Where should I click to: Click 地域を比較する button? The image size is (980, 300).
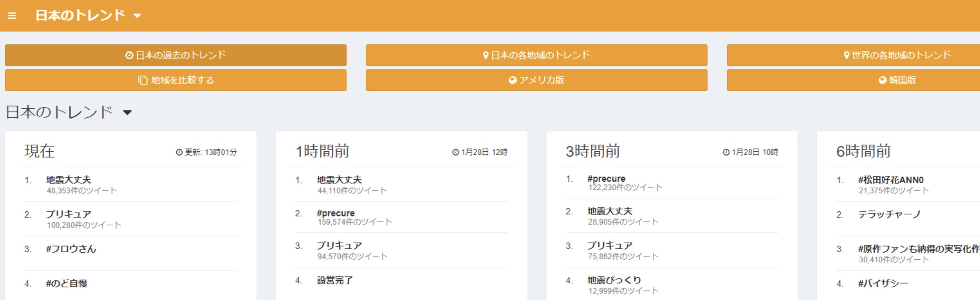click(175, 80)
